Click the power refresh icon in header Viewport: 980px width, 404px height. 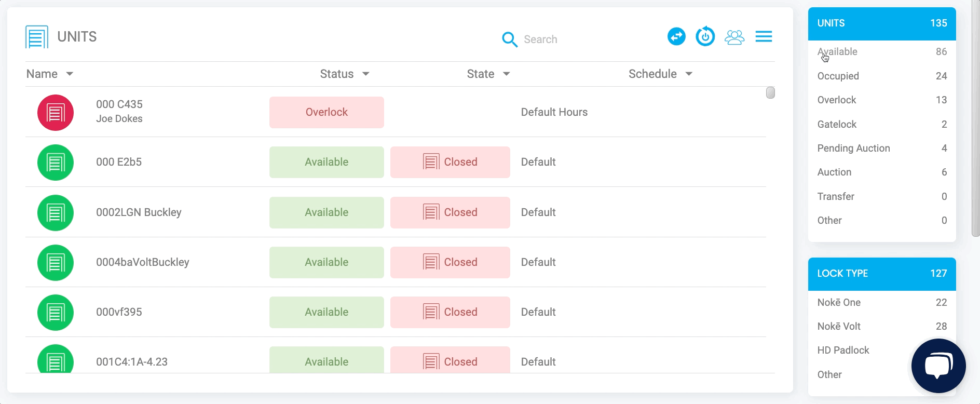pyautogui.click(x=705, y=37)
